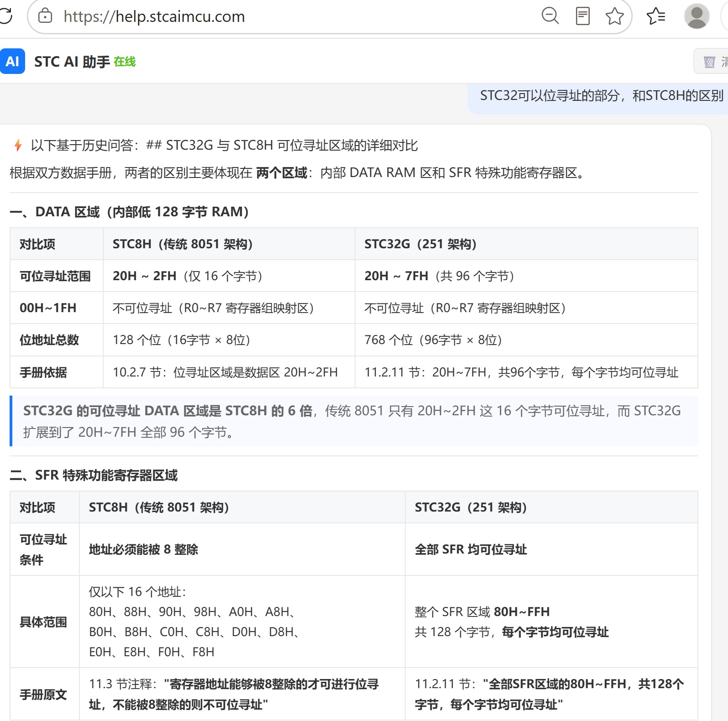The height and width of the screenshot is (721, 728).
Task: Click the heading 二、SFR 特殊功能寄存器区域
Action: 94,475
